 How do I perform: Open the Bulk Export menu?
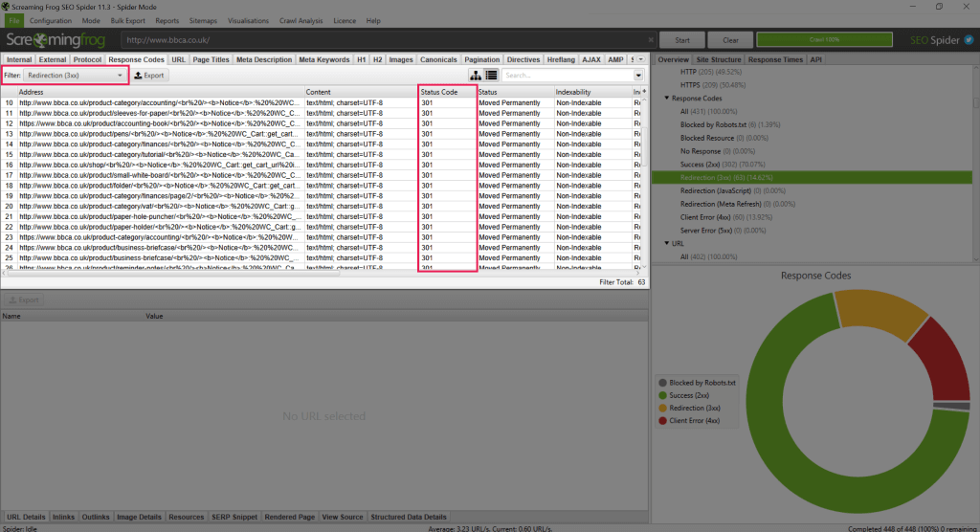point(127,21)
